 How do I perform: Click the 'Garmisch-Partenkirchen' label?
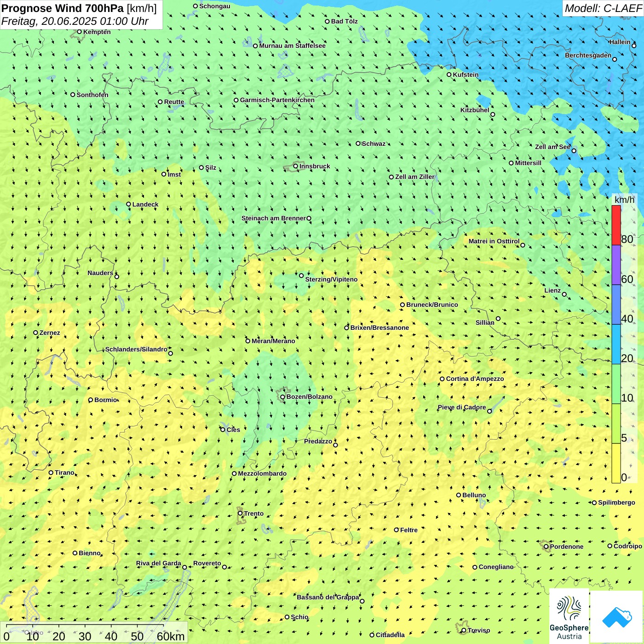(x=277, y=100)
